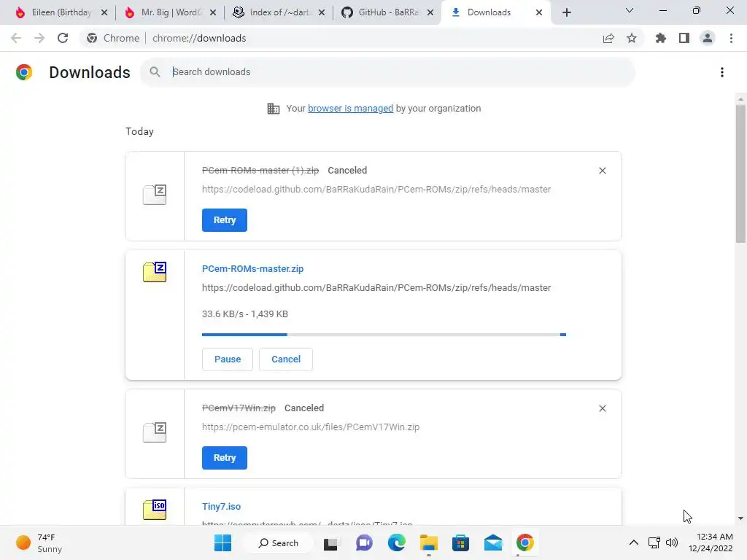Open the PCem-ROMs-master.zip file link
Viewport: 747px width, 560px height.
[252, 268]
